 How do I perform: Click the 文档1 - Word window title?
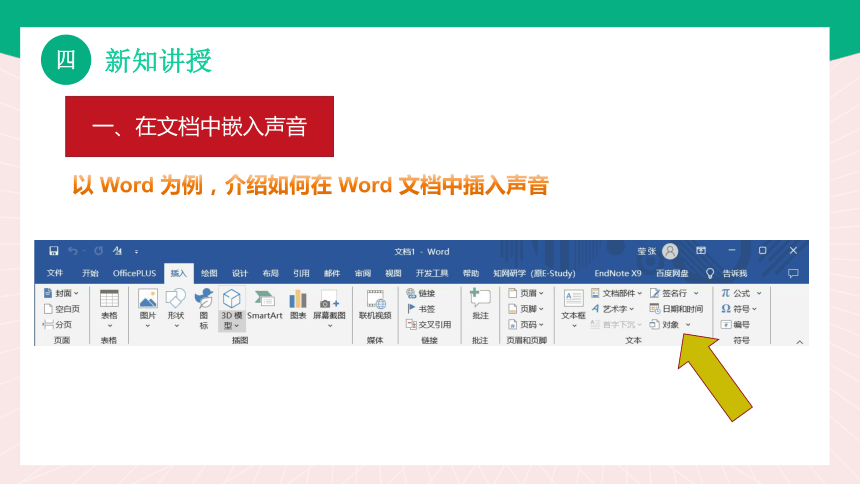pos(421,251)
